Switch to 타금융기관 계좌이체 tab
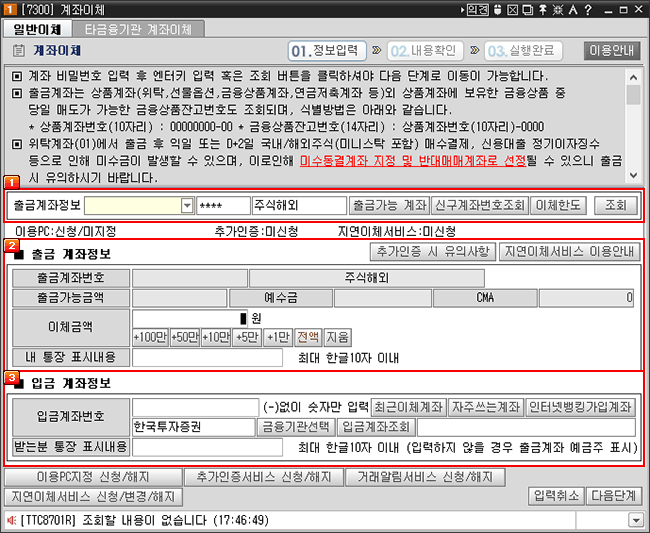The height and width of the screenshot is (533, 650). click(136, 29)
